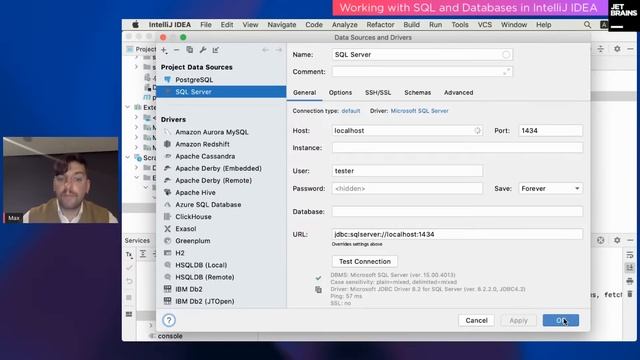Click the User field showing tester
Screen dimensions: 640x360
(407, 171)
